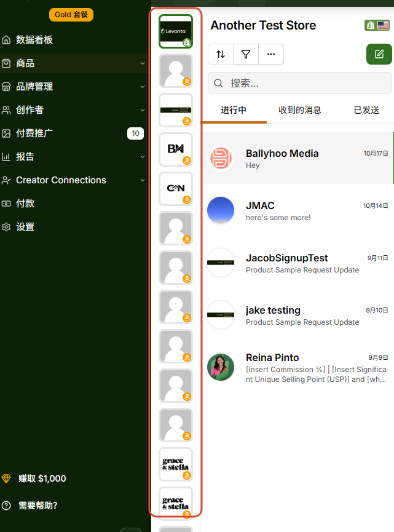Click the diamond icon beside 赚取 $1,000
The width and height of the screenshot is (394, 532).
(6, 478)
